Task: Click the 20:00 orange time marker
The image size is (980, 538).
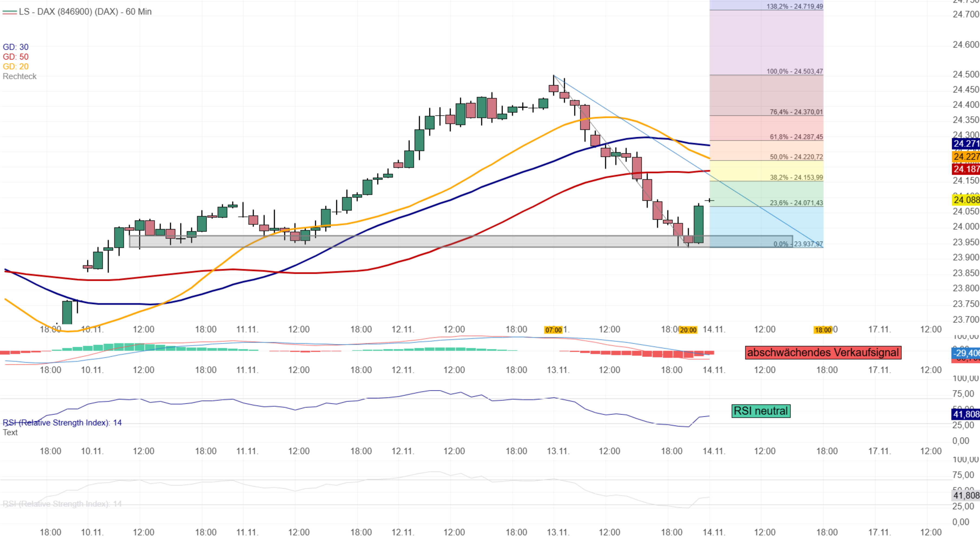Action: 688,330
